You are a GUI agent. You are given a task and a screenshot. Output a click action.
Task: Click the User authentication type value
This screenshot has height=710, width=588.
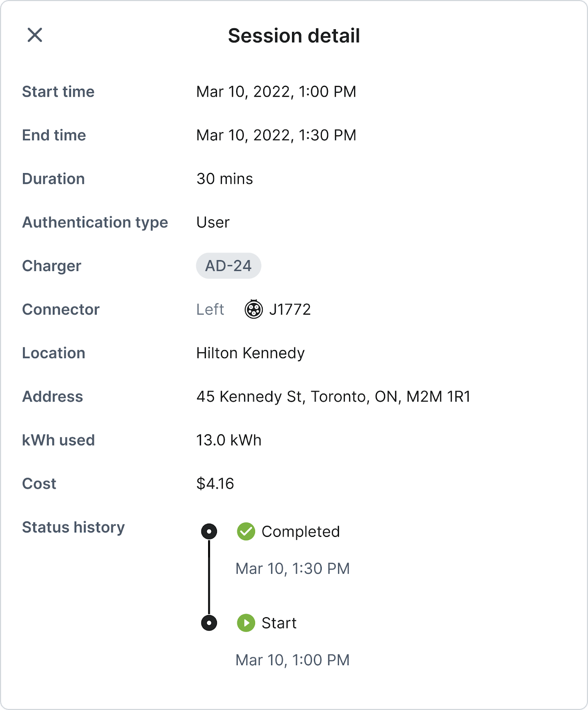click(213, 222)
